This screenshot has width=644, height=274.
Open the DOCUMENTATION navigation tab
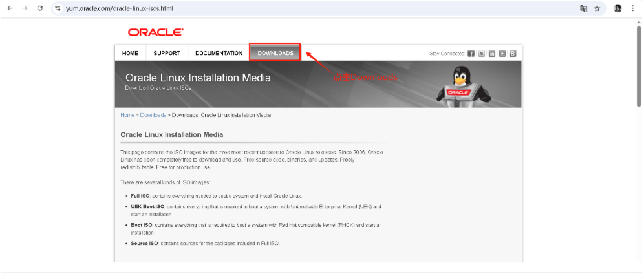[219, 53]
